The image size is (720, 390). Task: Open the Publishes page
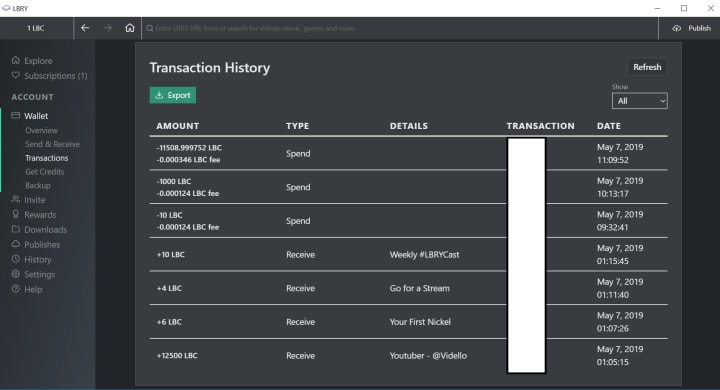point(42,244)
